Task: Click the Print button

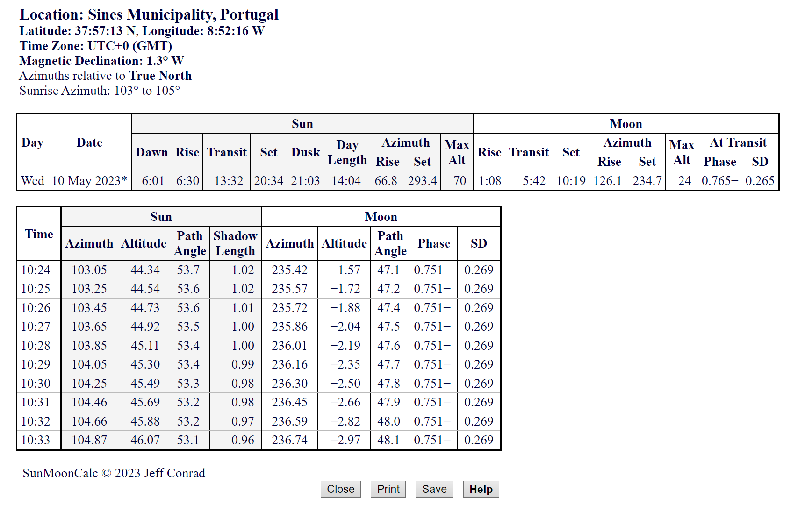Action: (x=388, y=489)
